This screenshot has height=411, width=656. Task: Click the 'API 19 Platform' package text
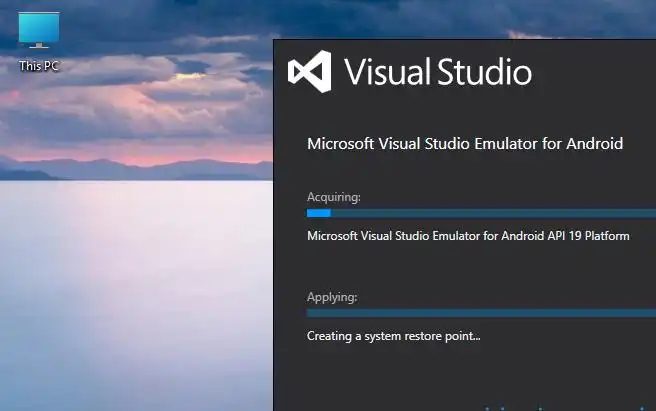point(588,236)
